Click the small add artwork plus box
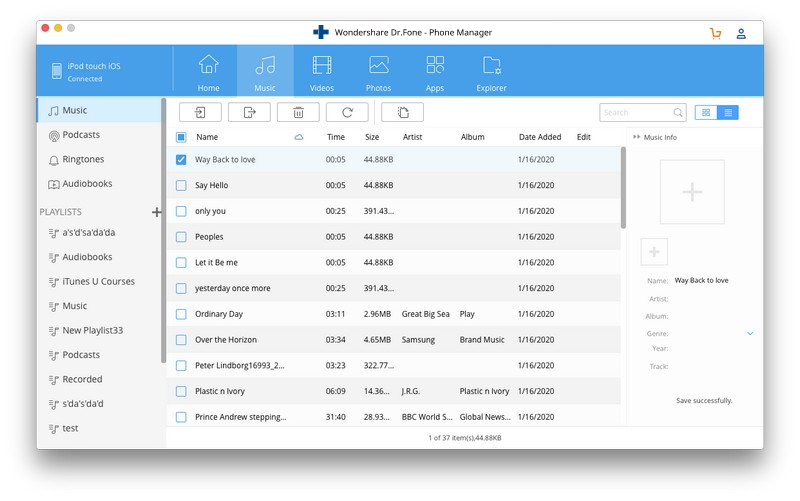 coord(654,252)
